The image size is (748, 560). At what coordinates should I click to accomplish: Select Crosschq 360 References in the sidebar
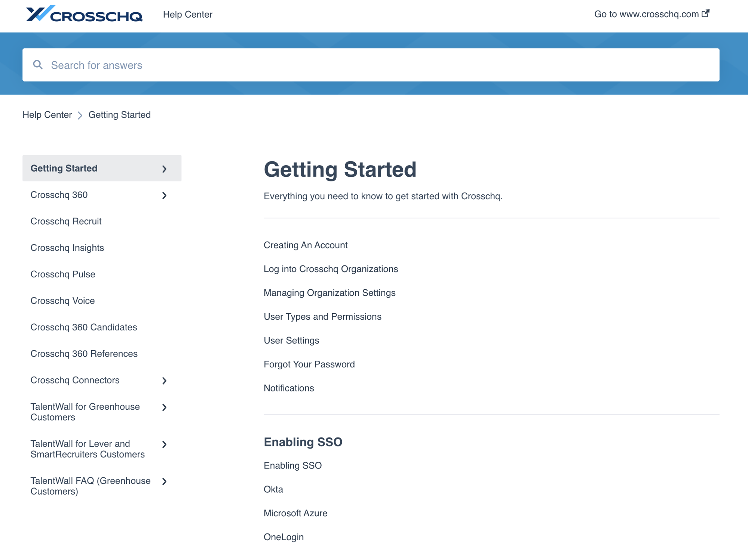click(84, 354)
